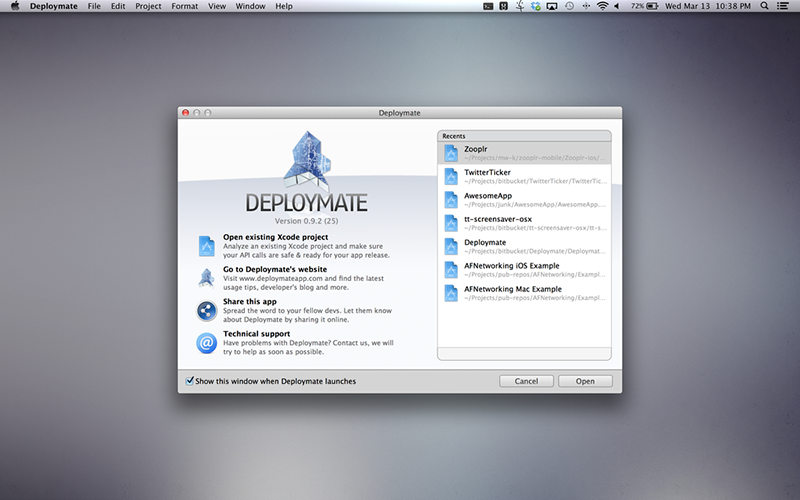Screen dimensions: 800x500
Task: Click the tt-screensaver-osx project file icon
Action: click(451, 223)
